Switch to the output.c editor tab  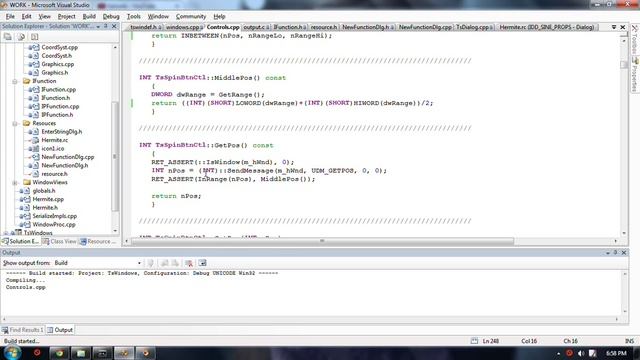click(x=256, y=27)
